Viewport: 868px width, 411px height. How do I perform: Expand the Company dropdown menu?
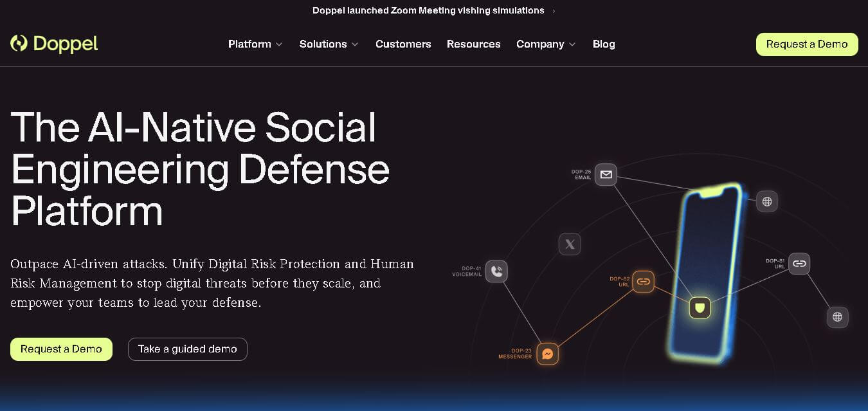546,44
